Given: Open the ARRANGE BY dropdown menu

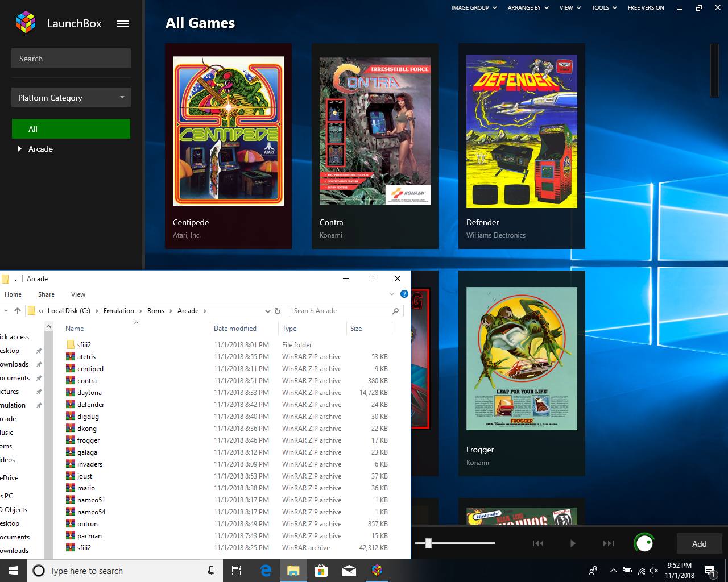Looking at the screenshot, I should coord(528,8).
